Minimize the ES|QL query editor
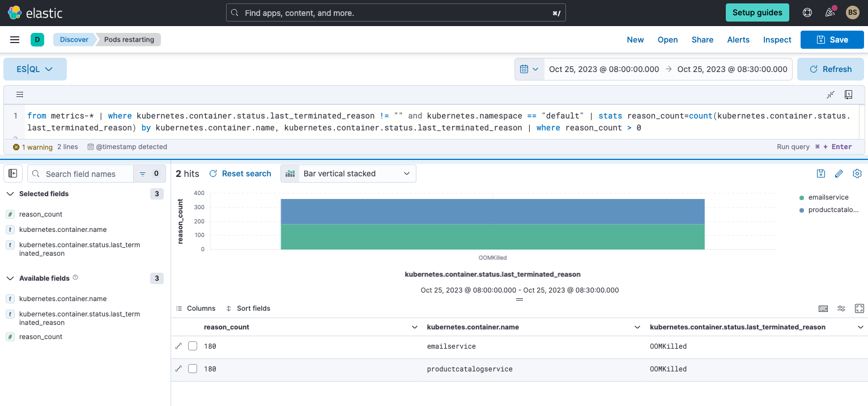Image resolution: width=868 pixels, height=406 pixels. (x=831, y=95)
